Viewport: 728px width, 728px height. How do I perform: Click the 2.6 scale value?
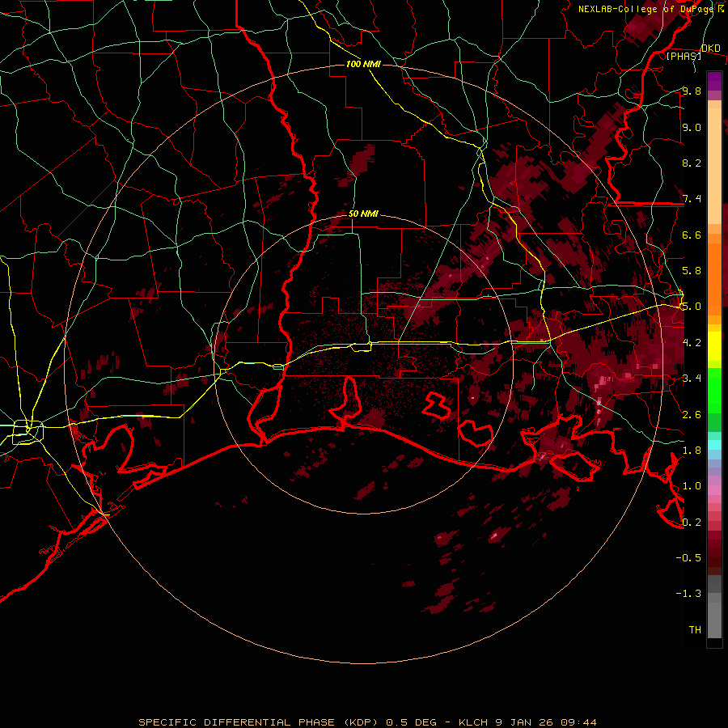(692, 415)
